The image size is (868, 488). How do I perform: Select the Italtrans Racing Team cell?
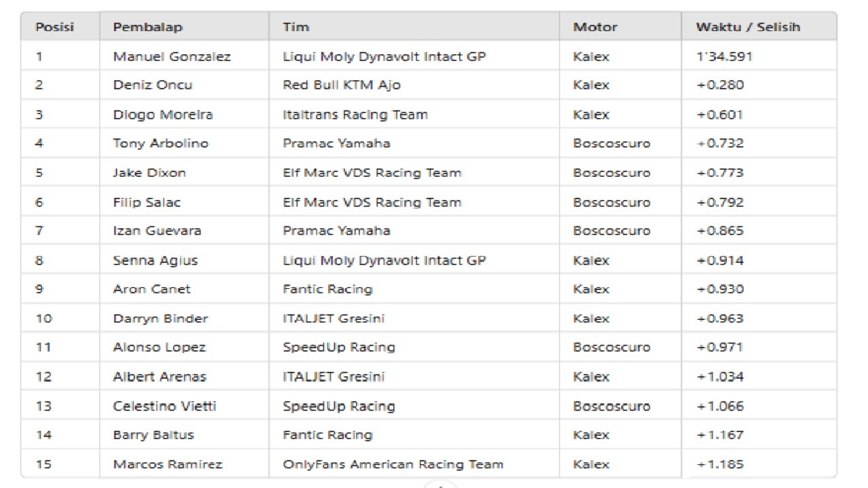tap(355, 115)
